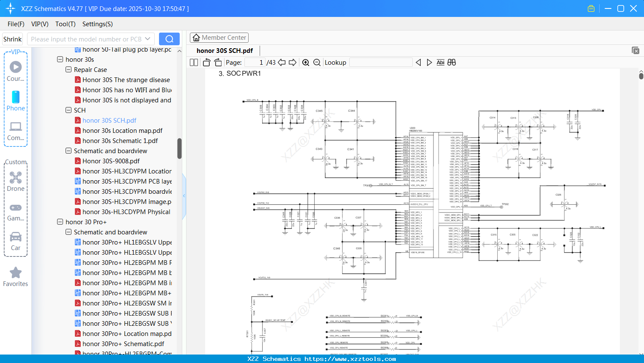This screenshot has height=363, width=644.
Task: Open PDF icon of Honor 30S-9008.pdf
Action: point(78,161)
